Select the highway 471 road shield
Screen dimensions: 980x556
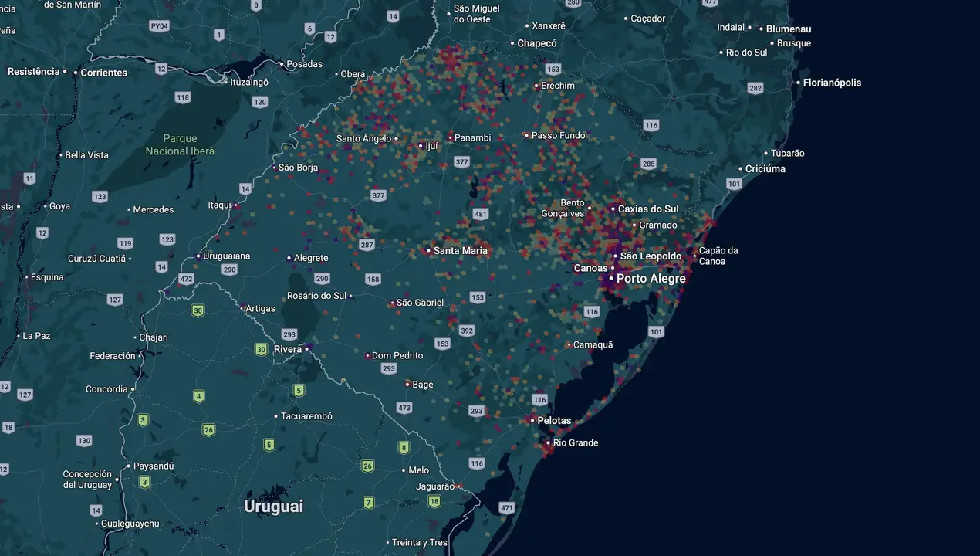(x=507, y=507)
